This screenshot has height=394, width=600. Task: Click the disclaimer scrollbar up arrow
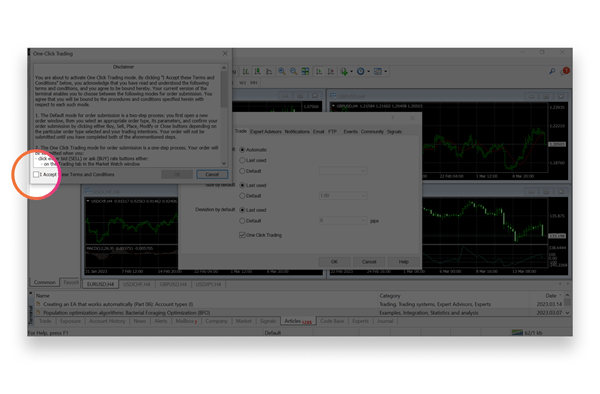click(x=224, y=68)
